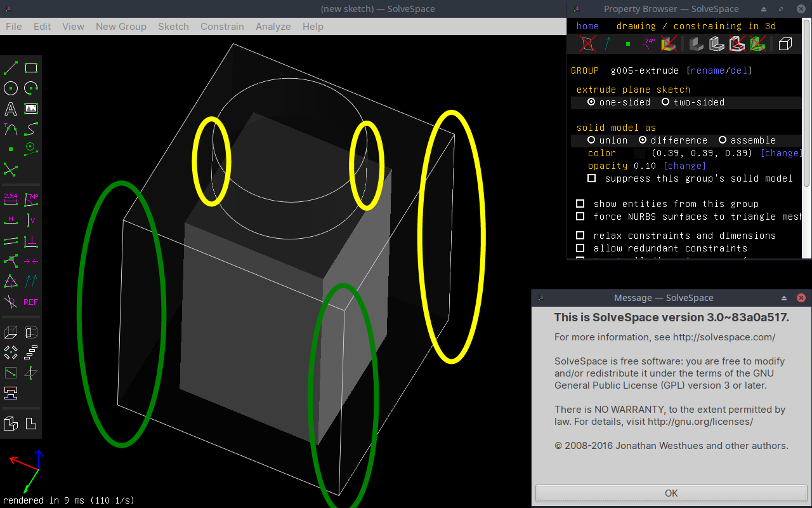Select the assemble solid model option
The image size is (812, 508).
[x=747, y=140]
